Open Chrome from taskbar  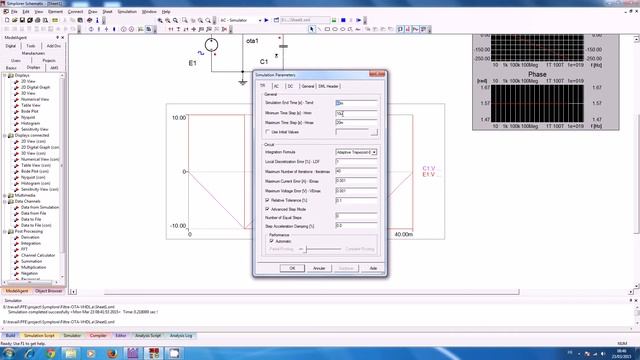point(51,353)
